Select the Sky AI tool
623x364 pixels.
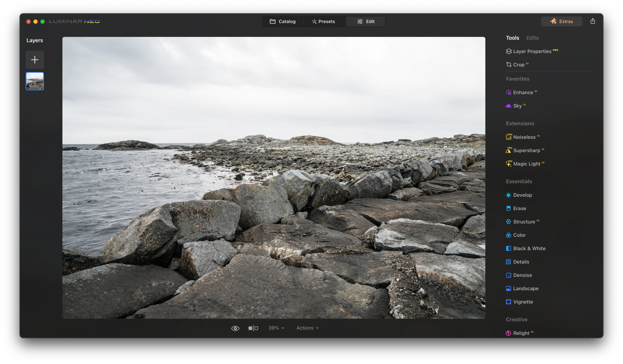pyautogui.click(x=517, y=106)
